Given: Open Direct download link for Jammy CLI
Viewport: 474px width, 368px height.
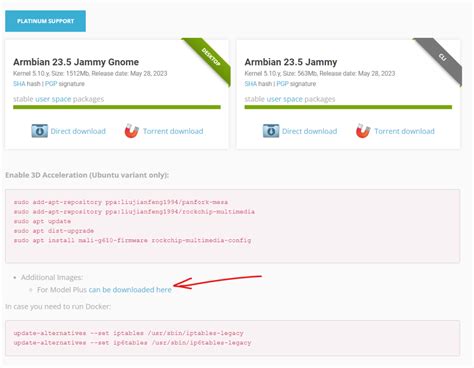Looking at the screenshot, I should coord(309,131).
